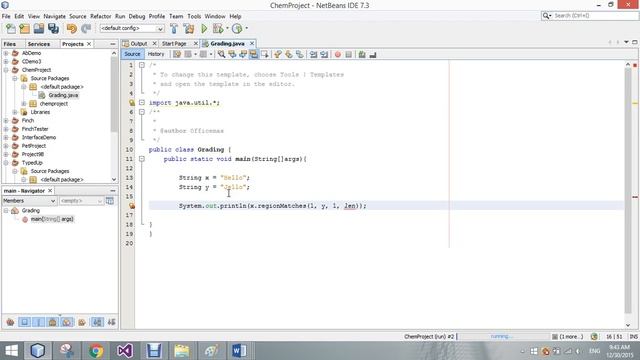Click the Last Edit icon in editor toolbar
The image size is (640, 360).
pos(177,54)
